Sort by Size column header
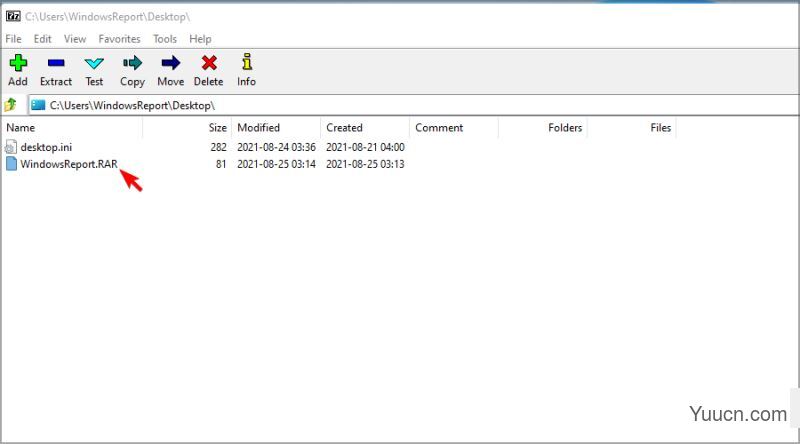Image resolution: width=800 pixels, height=444 pixels. (x=187, y=128)
